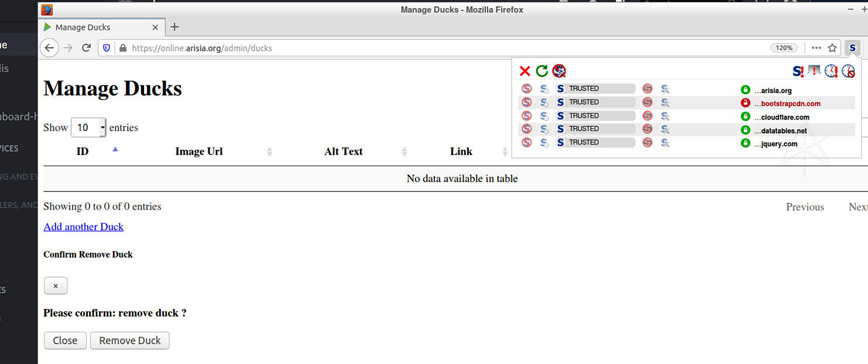Open a new tab with plus button
This screenshot has width=868, height=364.
point(174,27)
